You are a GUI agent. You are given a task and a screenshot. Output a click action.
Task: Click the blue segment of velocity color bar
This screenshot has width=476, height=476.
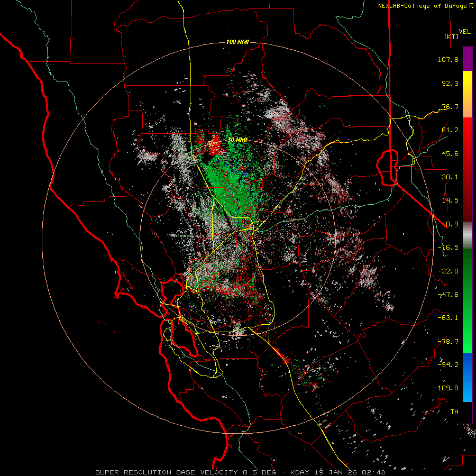coord(467,377)
